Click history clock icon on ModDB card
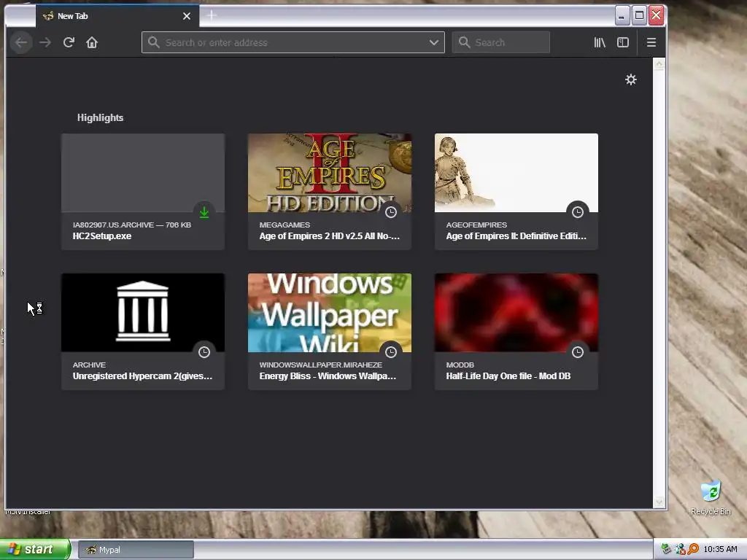 pos(578,352)
